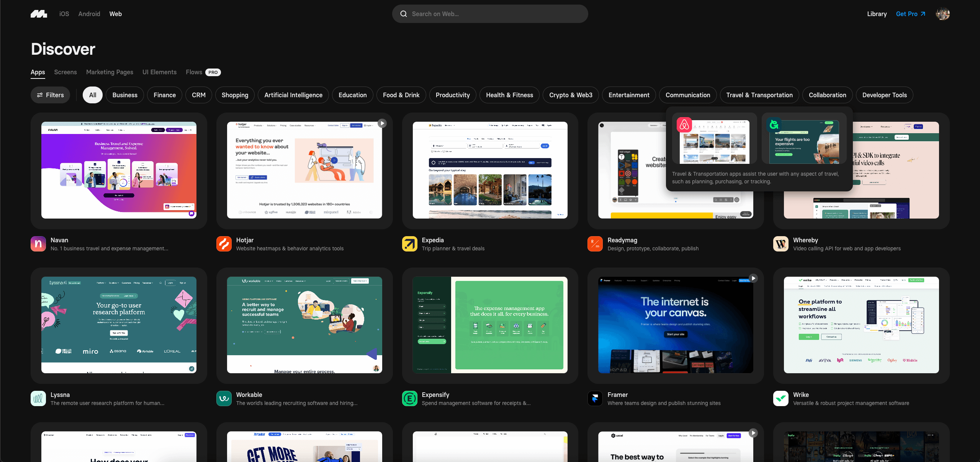Switch to the Android platform
This screenshot has width=980, height=462.
pos(89,14)
